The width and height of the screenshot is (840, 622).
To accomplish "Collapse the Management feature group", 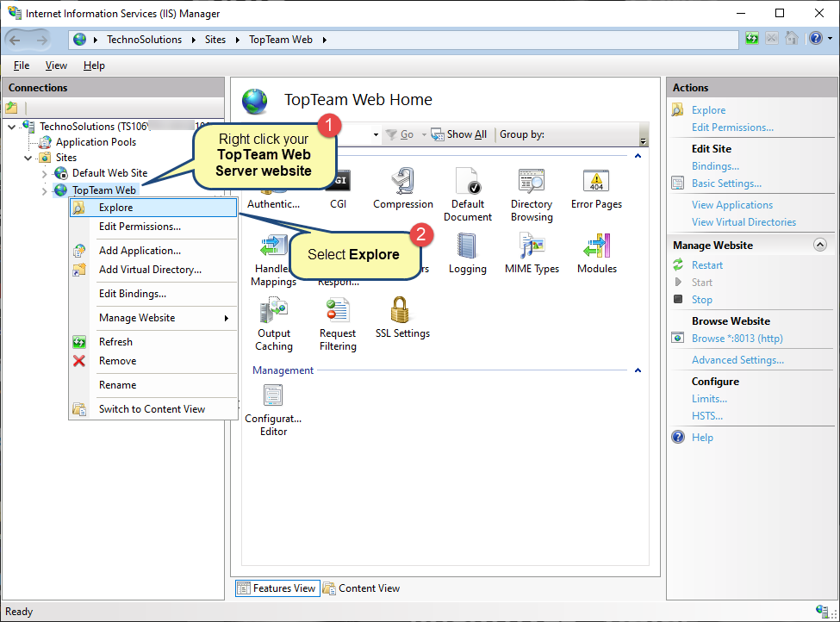I will tap(638, 370).
